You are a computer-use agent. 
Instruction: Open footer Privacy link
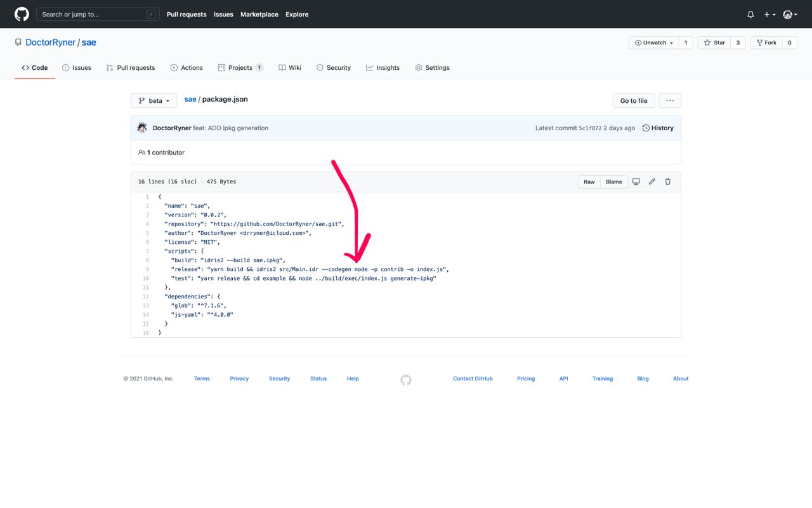click(x=239, y=378)
